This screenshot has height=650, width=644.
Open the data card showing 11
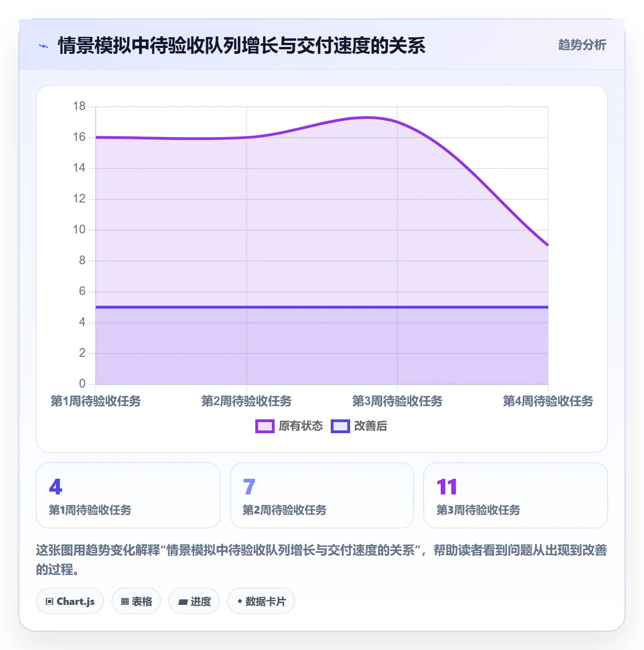tap(516, 495)
